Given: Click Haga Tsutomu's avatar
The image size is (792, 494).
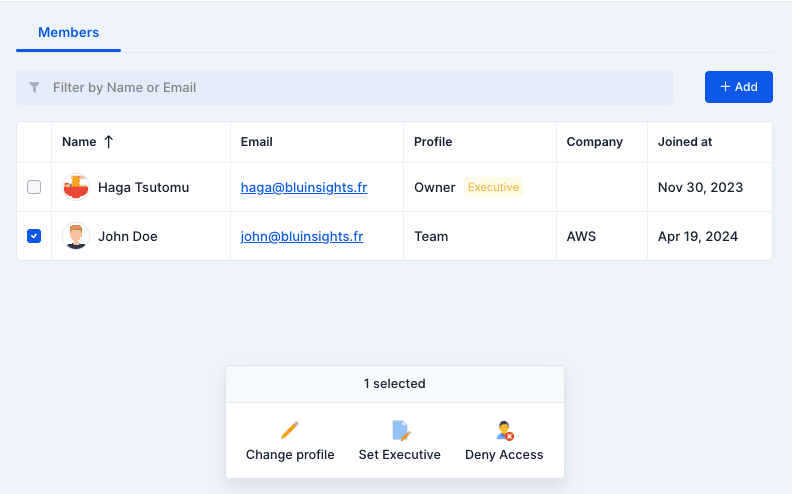Looking at the screenshot, I should coord(76,187).
